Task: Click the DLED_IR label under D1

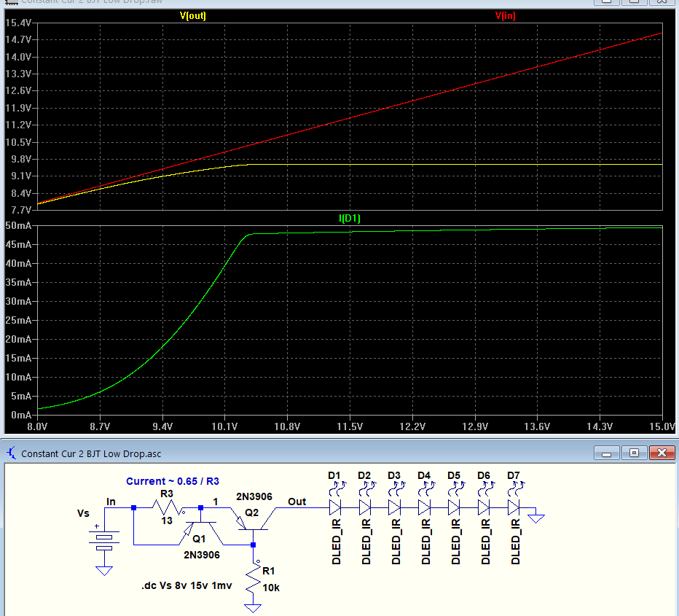Action: [x=337, y=542]
